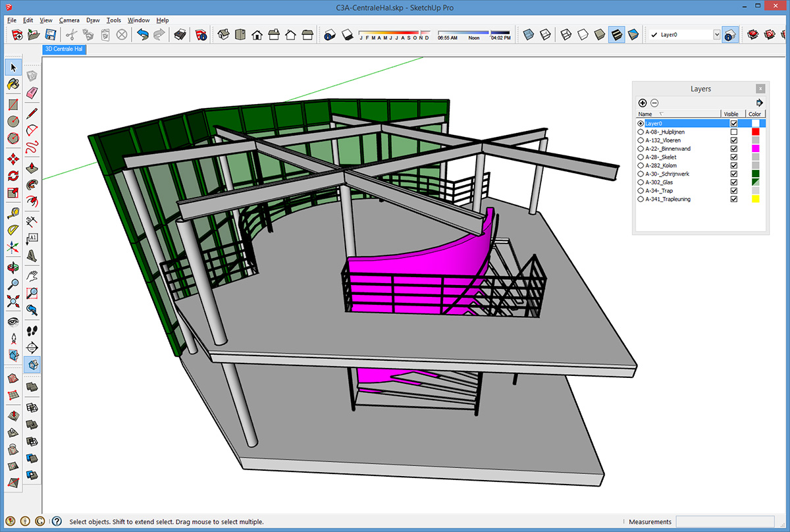Sort layers by the Name column header

click(678, 114)
